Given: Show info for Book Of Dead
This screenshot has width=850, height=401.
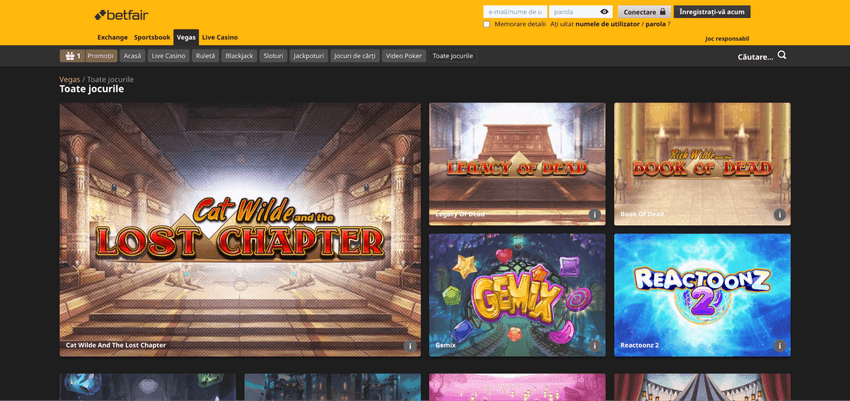Looking at the screenshot, I should pos(780,215).
